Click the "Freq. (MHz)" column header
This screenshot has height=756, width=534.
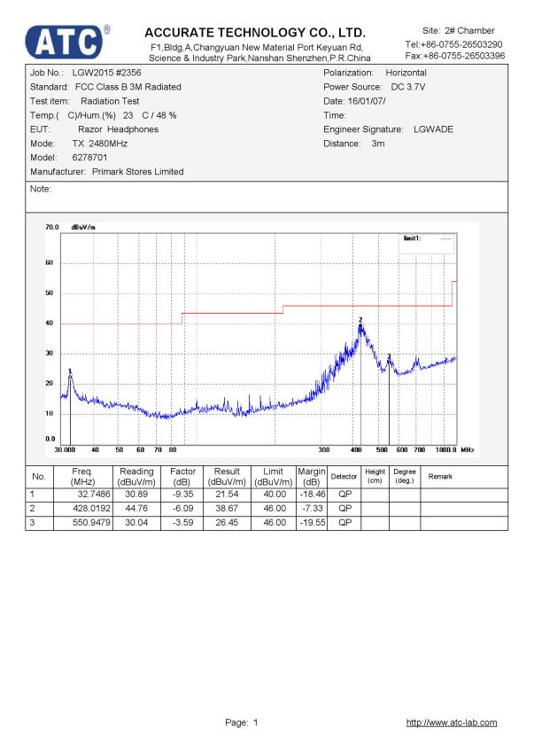[x=83, y=477]
